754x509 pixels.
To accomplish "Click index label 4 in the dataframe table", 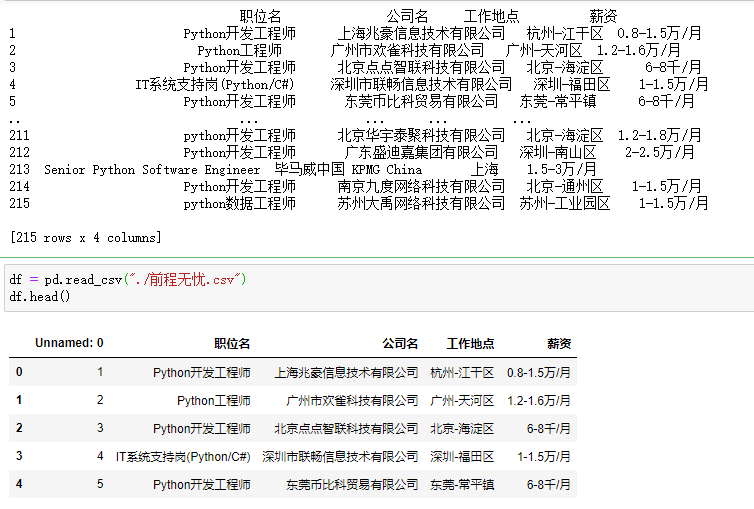I will pos(19,484).
